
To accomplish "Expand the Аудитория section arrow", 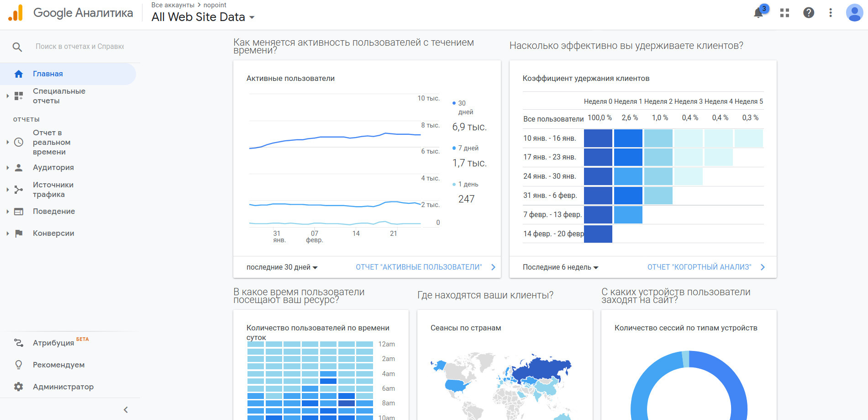I will click(8, 168).
